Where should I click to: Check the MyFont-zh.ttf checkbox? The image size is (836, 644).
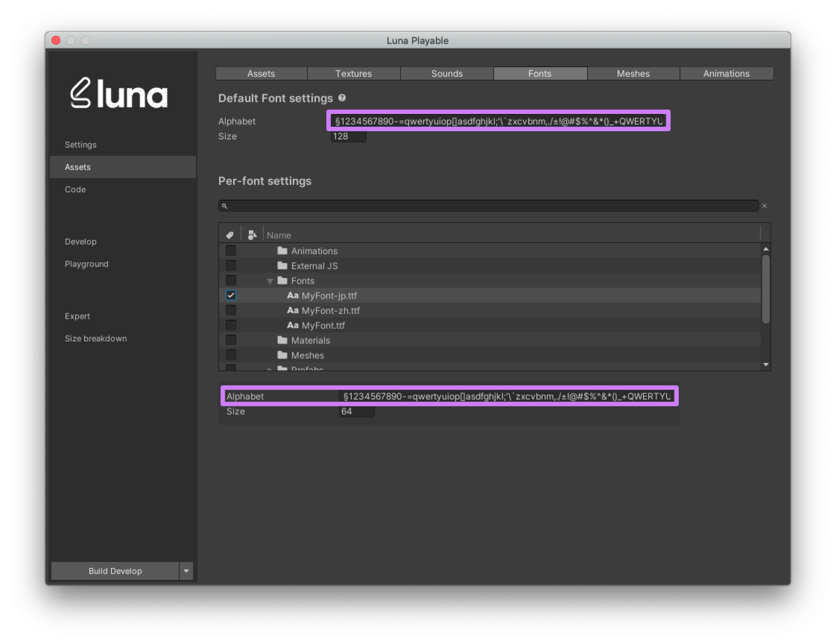[231, 310]
